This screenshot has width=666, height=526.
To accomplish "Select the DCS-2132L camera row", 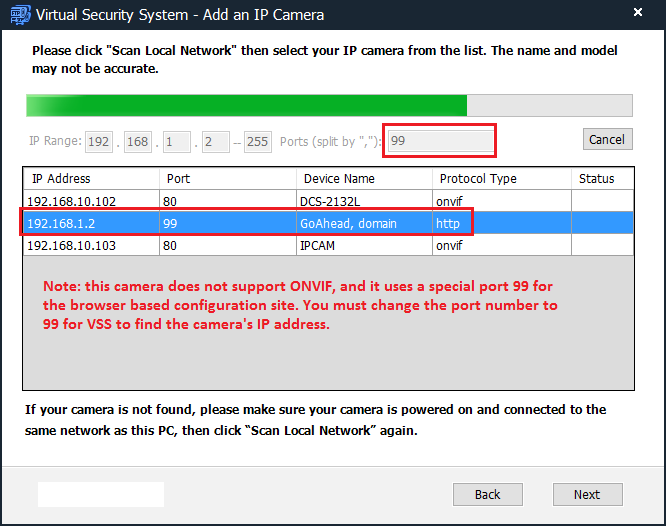I will pyautogui.click(x=328, y=201).
